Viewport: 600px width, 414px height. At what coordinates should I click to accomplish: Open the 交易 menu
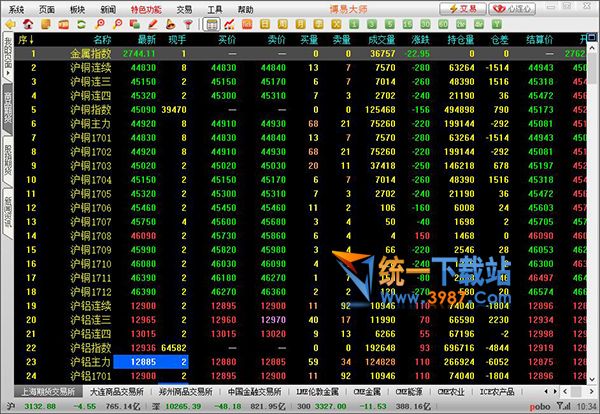pyautogui.click(x=184, y=9)
